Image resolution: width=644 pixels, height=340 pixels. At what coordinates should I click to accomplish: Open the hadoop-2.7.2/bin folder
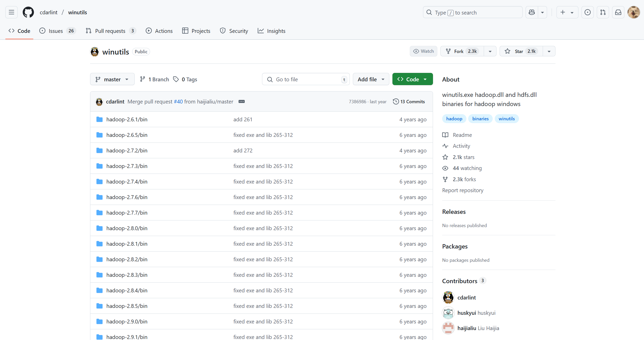pos(127,150)
